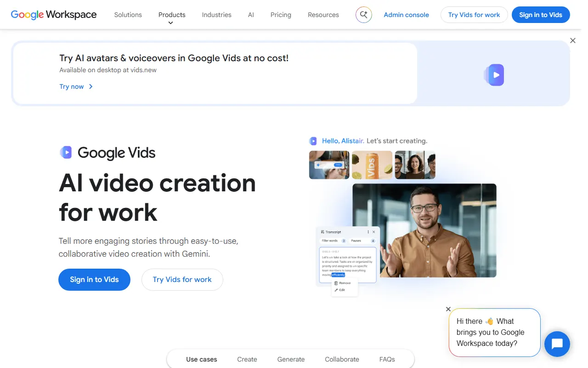
Task: Click the AI search sparkle icon
Action: (364, 15)
